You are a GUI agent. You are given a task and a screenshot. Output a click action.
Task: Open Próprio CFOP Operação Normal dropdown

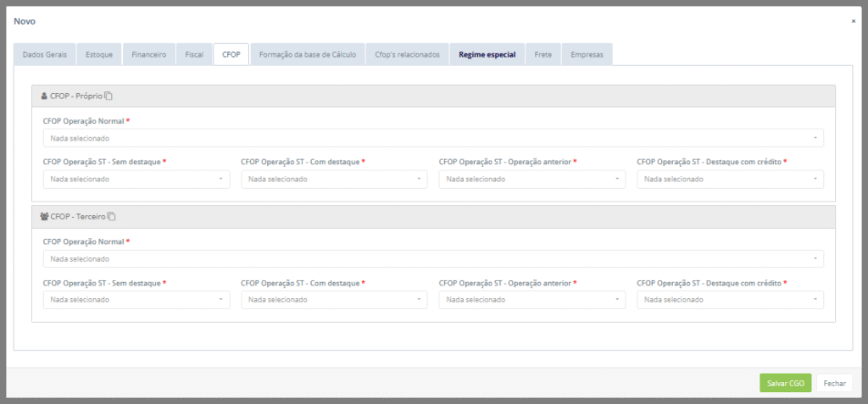(432, 138)
